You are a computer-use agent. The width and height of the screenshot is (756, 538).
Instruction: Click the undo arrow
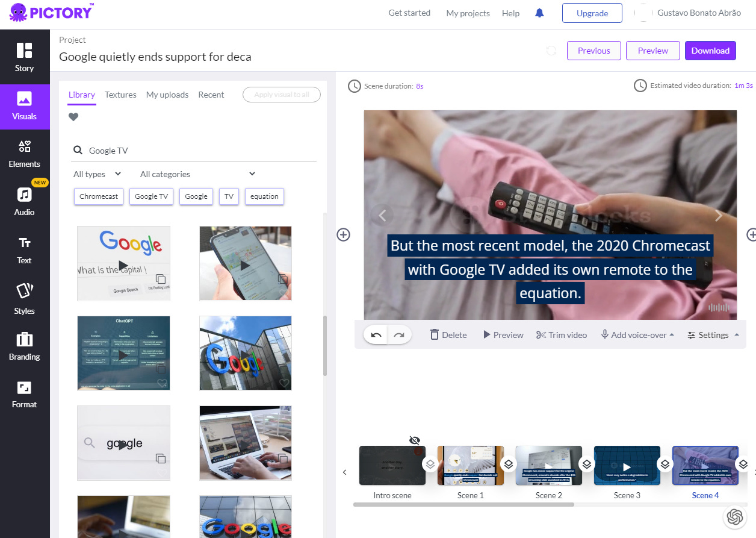pyautogui.click(x=376, y=335)
